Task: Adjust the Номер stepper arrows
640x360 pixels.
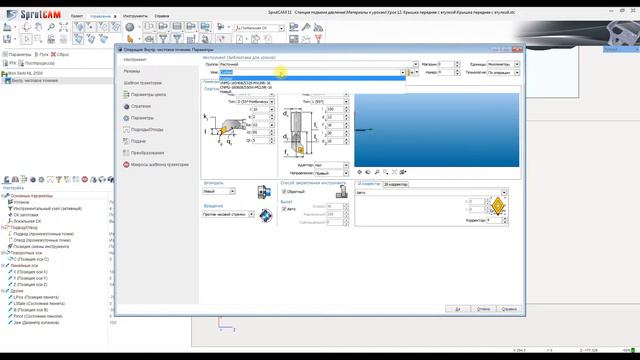Action: [457, 72]
